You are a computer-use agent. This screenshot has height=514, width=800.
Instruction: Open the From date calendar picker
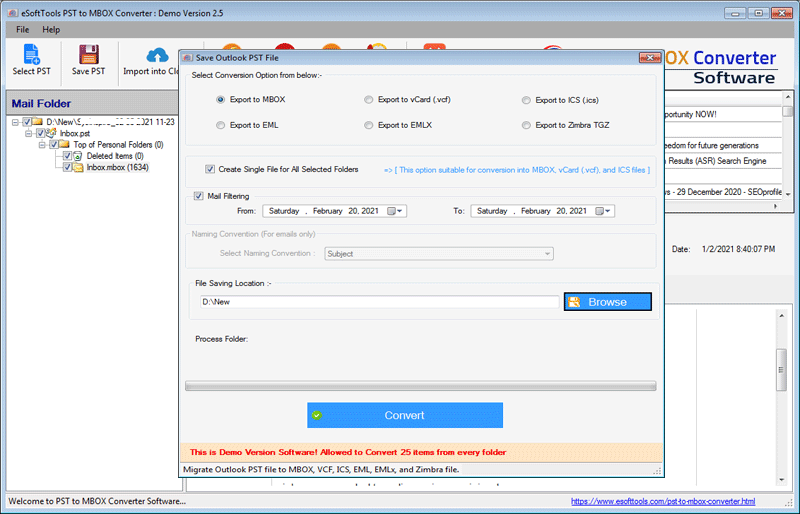(395, 211)
